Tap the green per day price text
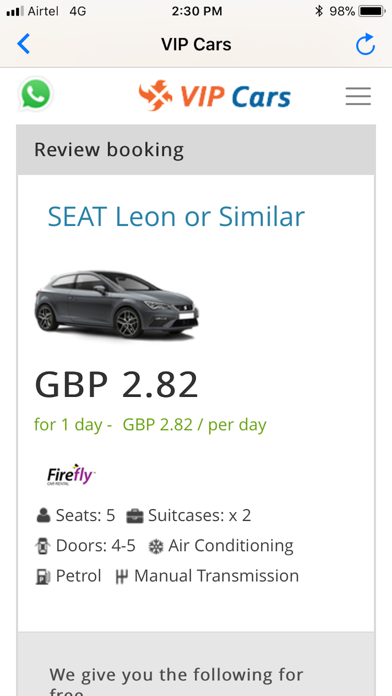392x696 pixels. tap(150, 425)
